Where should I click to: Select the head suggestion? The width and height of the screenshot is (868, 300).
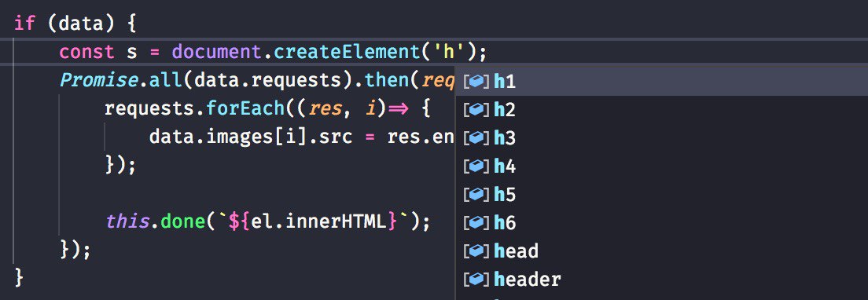click(661, 251)
